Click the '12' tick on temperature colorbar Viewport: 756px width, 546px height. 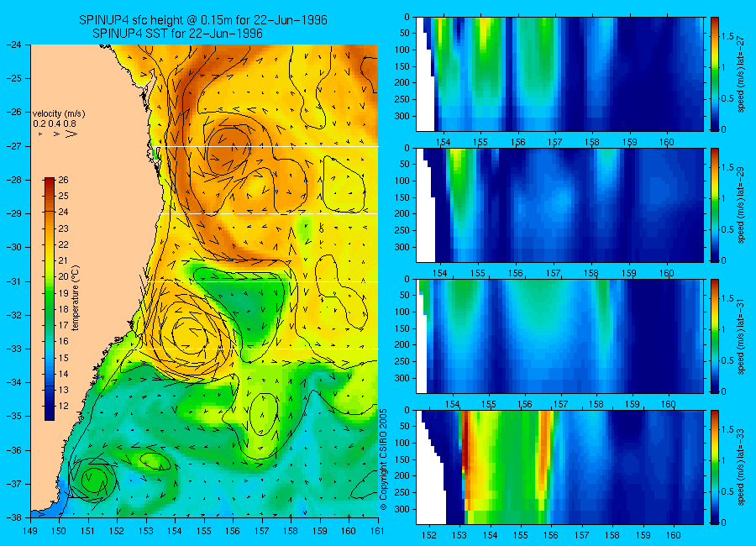(x=64, y=406)
